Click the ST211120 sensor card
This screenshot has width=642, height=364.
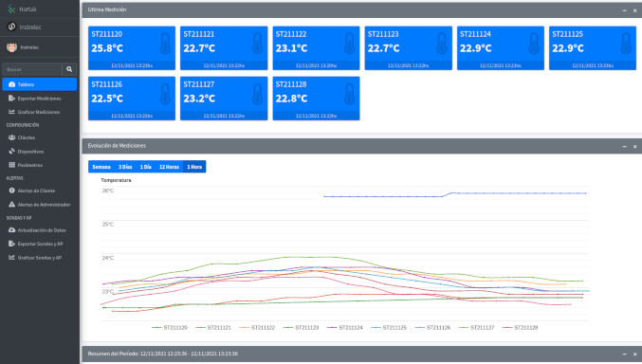[132, 48]
